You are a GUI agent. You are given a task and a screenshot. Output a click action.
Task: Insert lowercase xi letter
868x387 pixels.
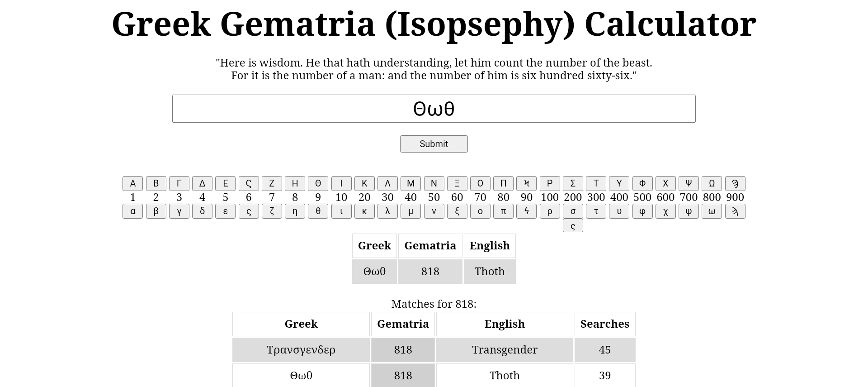[457, 211]
